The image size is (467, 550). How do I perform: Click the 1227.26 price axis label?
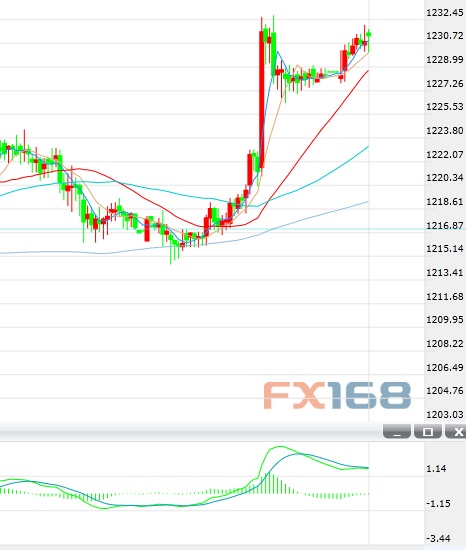click(445, 83)
